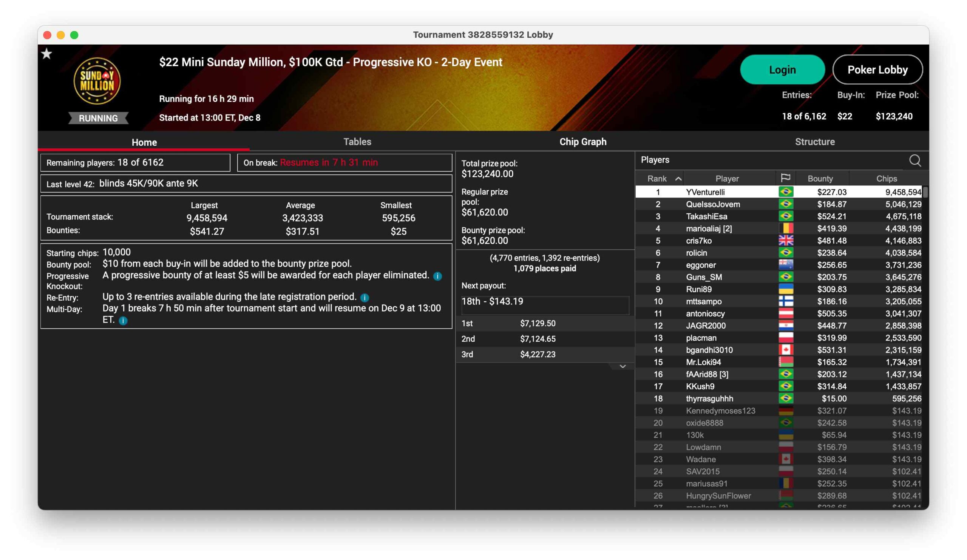The height and width of the screenshot is (560, 967).
Task: Click Resumes in 7 h 31 min text
Action: 329,162
